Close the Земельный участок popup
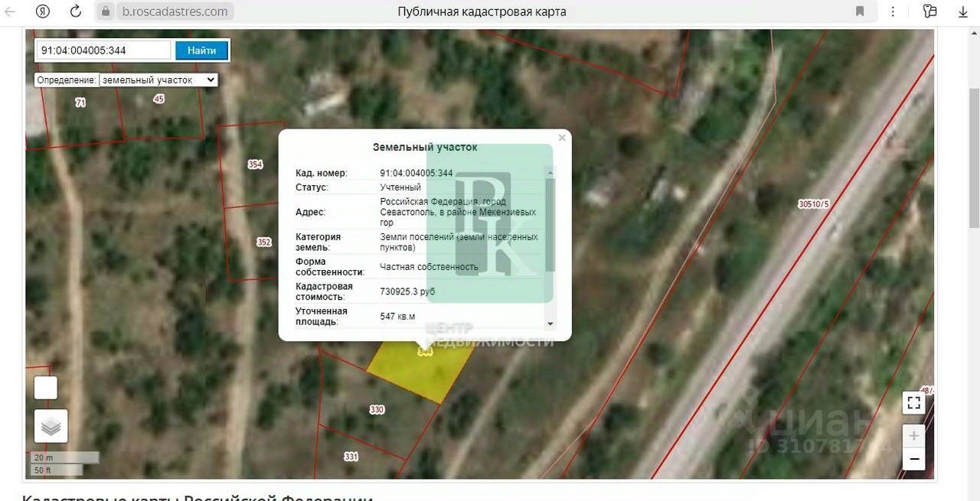The width and height of the screenshot is (980, 501). tap(562, 138)
